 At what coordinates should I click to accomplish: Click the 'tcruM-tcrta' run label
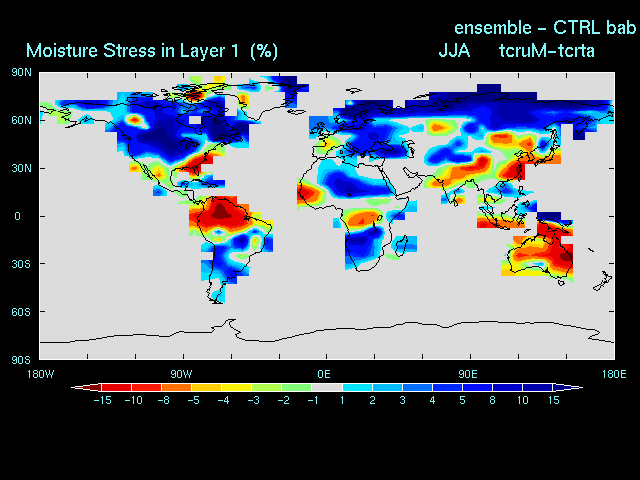click(x=547, y=51)
